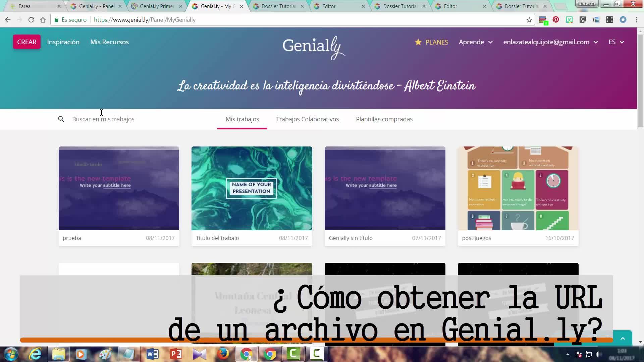The width and height of the screenshot is (644, 362).
Task: Click the search magnifier icon in Mis trabajos
Action: pos(61,119)
